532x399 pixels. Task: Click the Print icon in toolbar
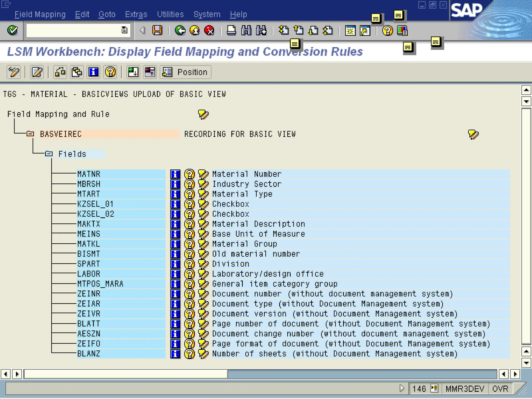231,30
